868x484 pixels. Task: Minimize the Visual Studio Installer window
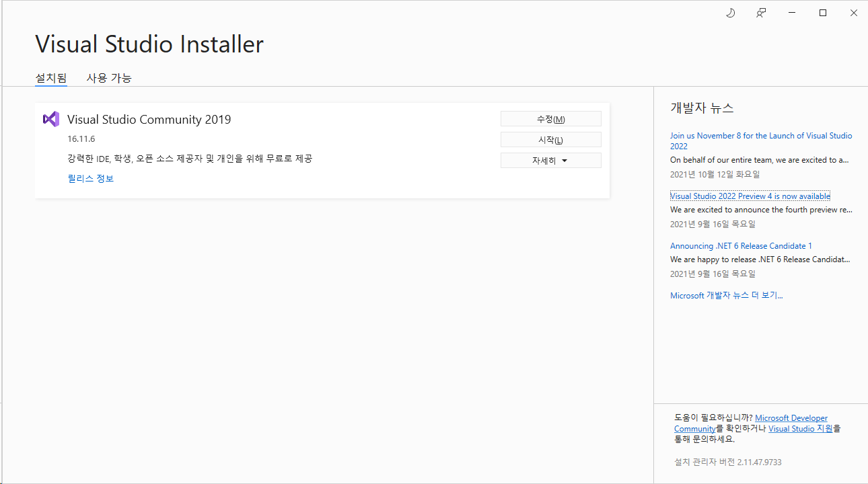click(x=792, y=13)
